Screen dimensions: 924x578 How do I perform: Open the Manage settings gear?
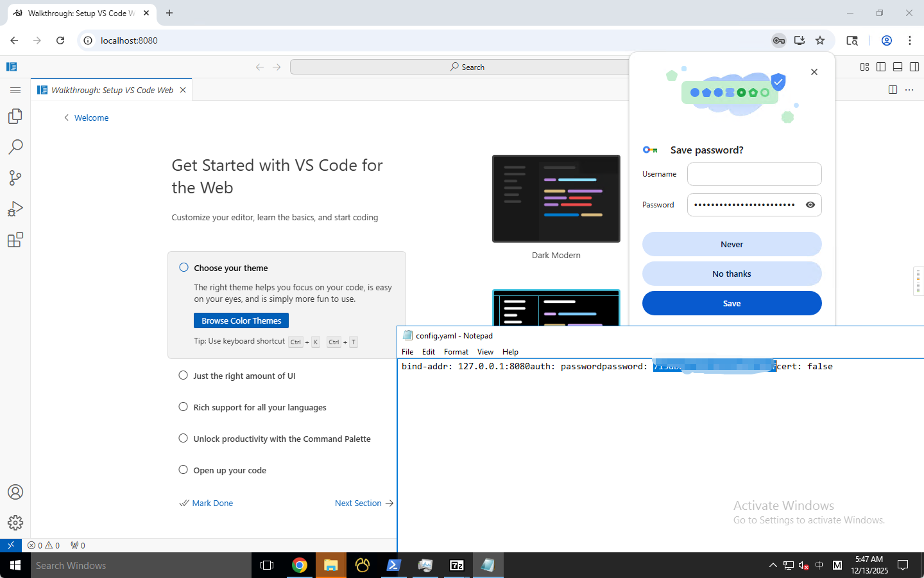coord(15,523)
